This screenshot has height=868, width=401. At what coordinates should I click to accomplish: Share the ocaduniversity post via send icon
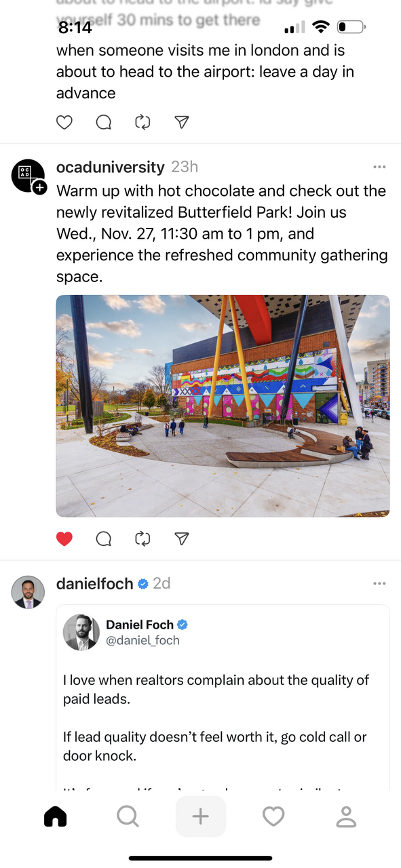point(181,538)
